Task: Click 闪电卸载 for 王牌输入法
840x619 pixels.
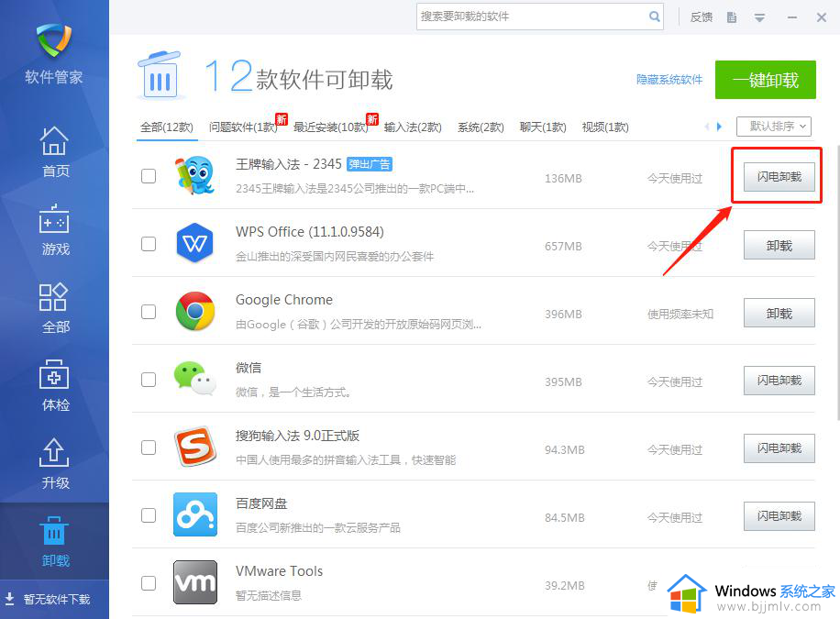Action: pyautogui.click(x=779, y=177)
